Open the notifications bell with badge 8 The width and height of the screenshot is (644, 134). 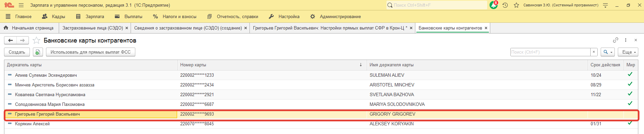point(493,5)
